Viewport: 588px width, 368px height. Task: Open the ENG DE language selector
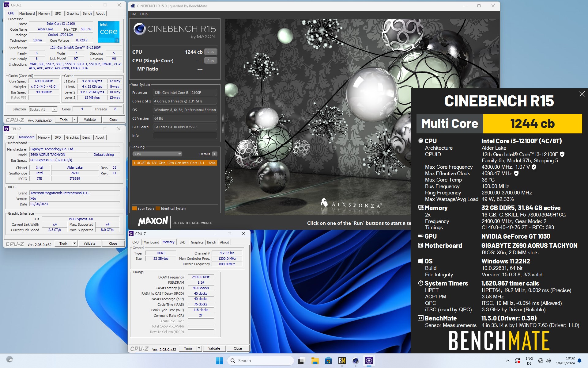(529, 361)
